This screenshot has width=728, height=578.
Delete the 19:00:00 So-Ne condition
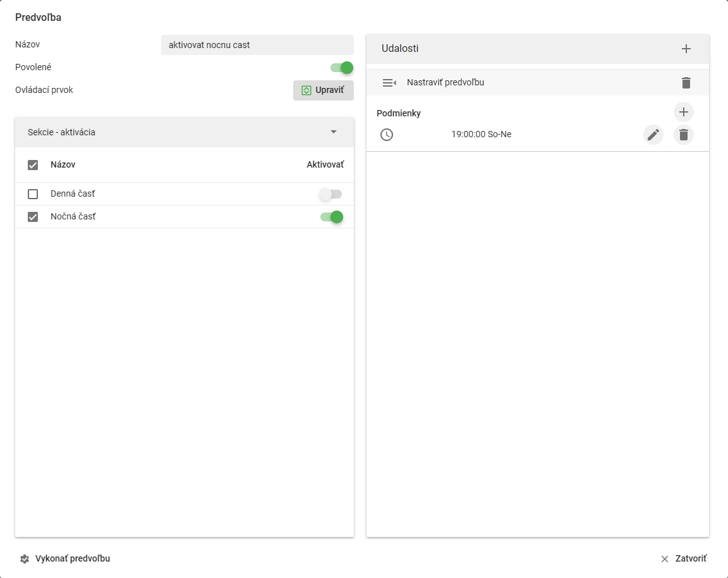click(683, 135)
